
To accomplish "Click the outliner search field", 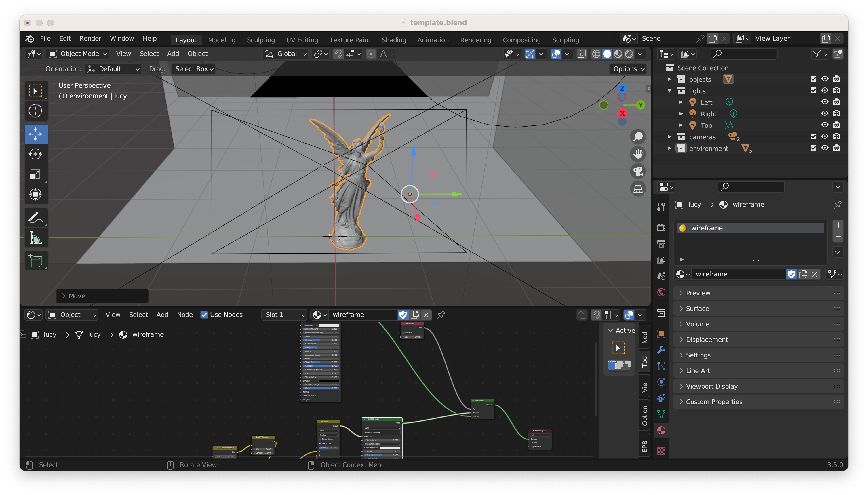I will [744, 54].
